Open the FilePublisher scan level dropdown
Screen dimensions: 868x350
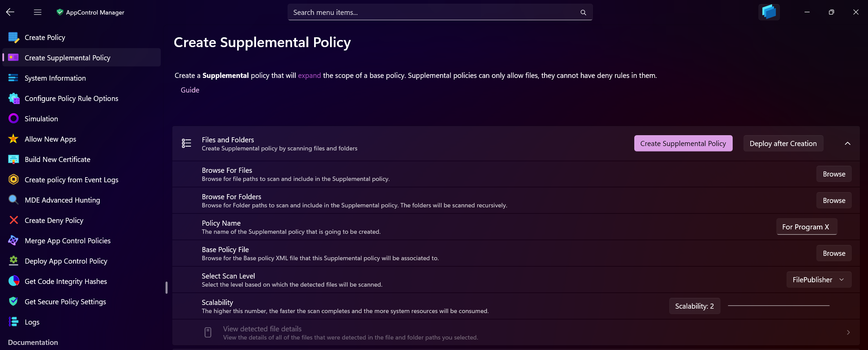tap(819, 280)
